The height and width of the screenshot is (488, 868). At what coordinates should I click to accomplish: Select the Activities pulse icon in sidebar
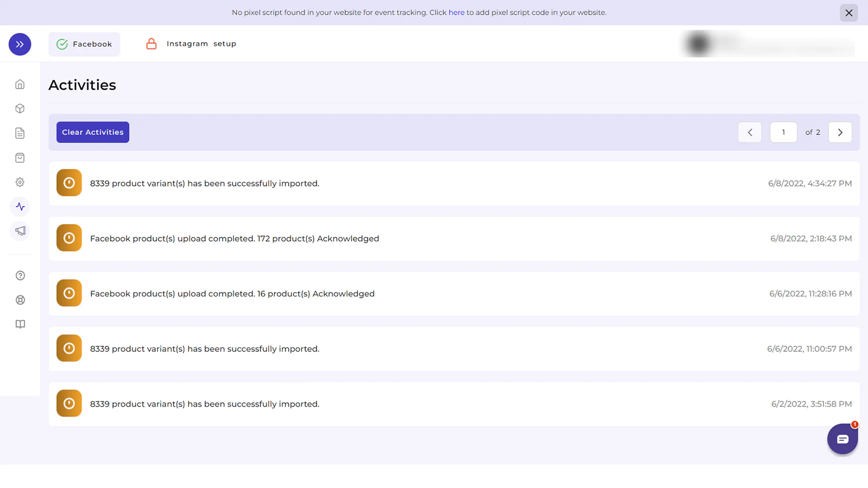point(20,207)
